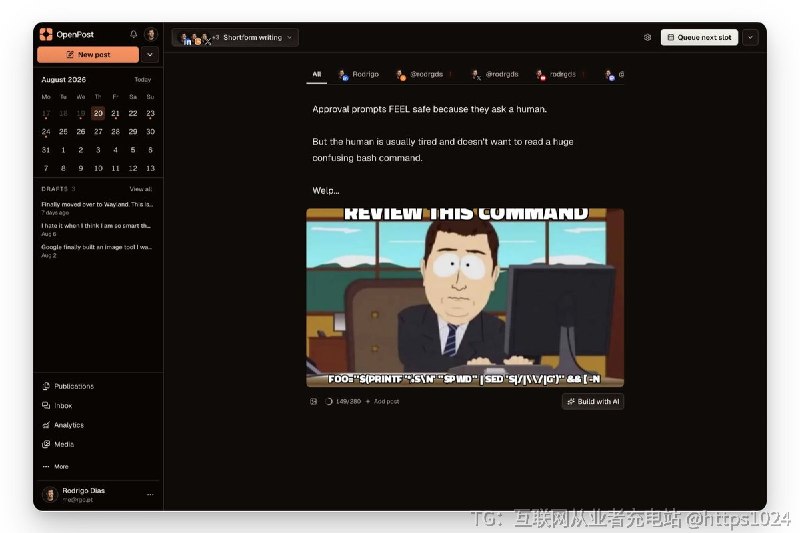Click the 'Welp...' line in the post

pyautogui.click(x=326, y=191)
